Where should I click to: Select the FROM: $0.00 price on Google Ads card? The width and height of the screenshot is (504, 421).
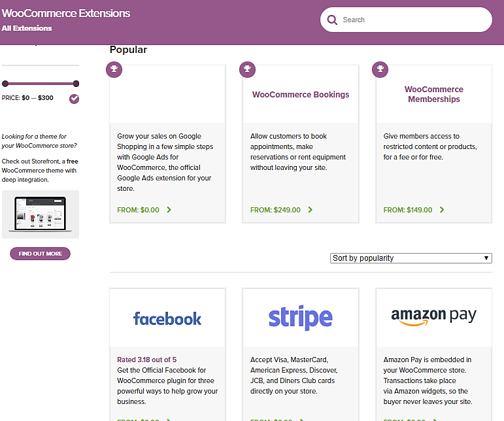coord(138,210)
